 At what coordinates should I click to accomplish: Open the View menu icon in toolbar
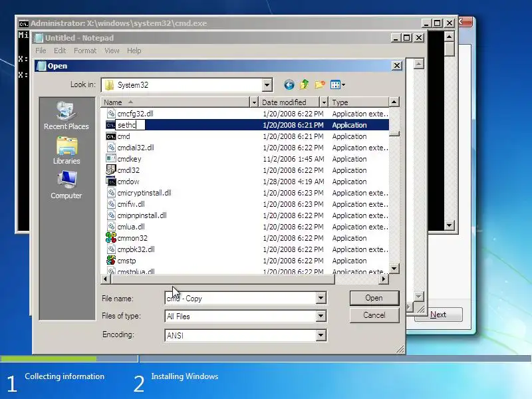coord(335,84)
